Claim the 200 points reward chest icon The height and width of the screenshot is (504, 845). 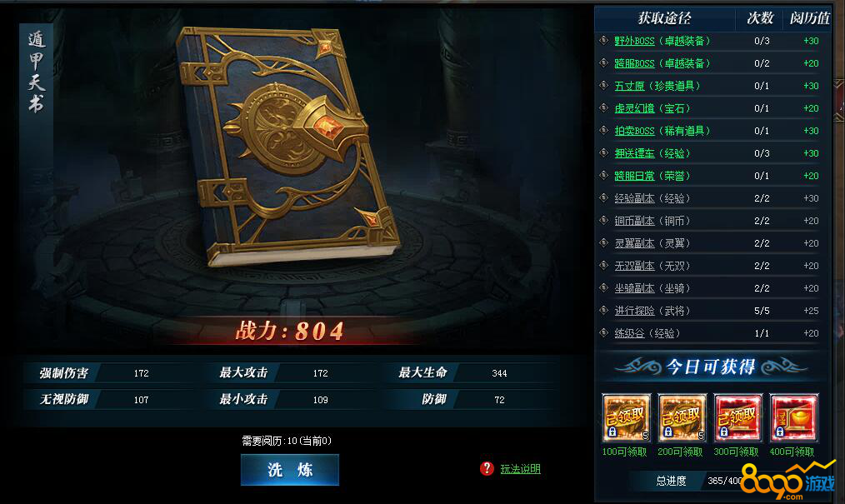pyautogui.click(x=682, y=417)
